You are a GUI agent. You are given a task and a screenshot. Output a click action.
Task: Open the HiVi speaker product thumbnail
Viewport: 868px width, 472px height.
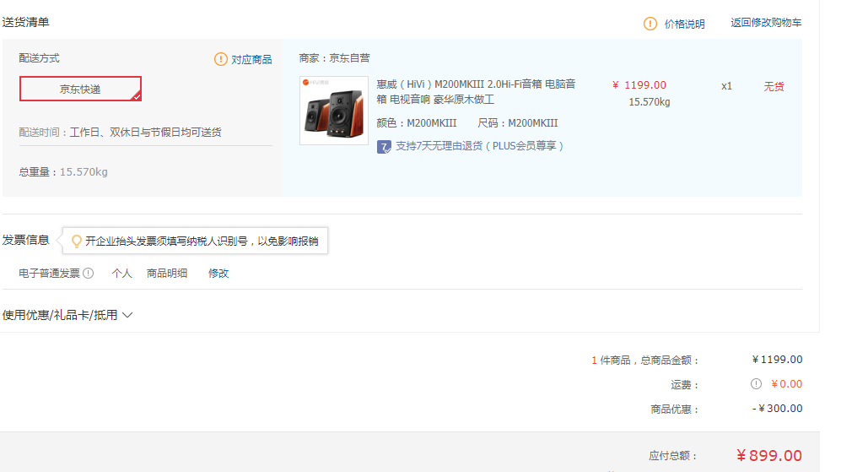334,111
